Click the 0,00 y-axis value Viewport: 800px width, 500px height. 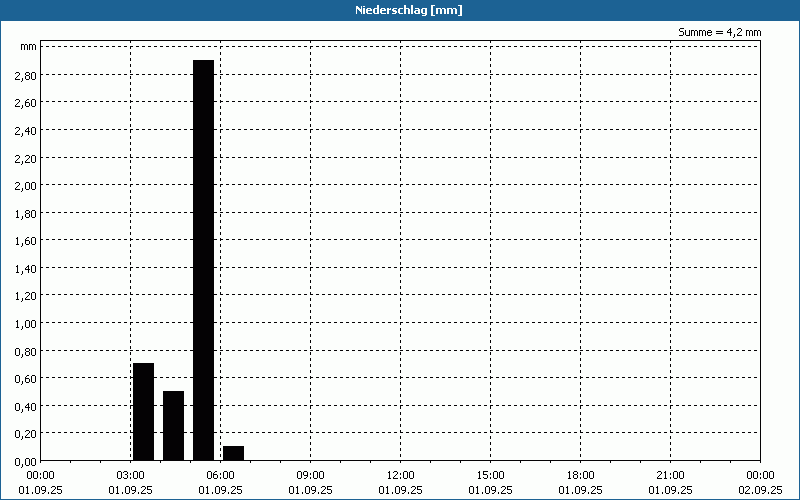(x=26, y=461)
